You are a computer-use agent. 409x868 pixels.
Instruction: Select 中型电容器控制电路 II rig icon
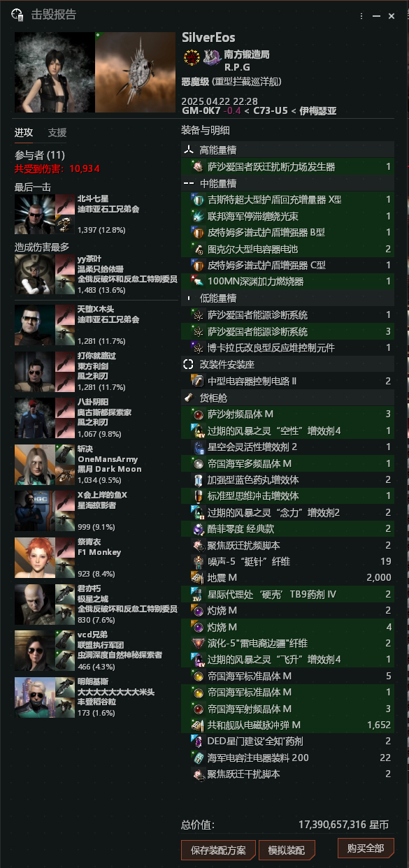pyautogui.click(x=196, y=381)
